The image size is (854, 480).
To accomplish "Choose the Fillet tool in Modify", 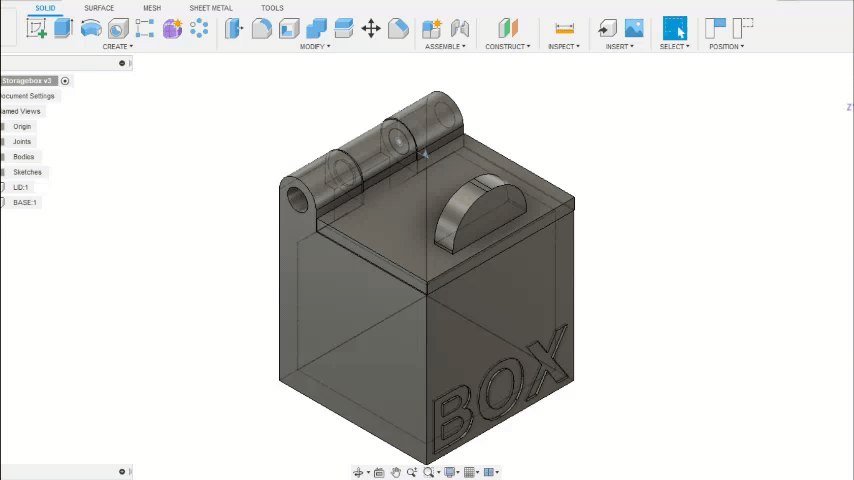I will point(262,28).
